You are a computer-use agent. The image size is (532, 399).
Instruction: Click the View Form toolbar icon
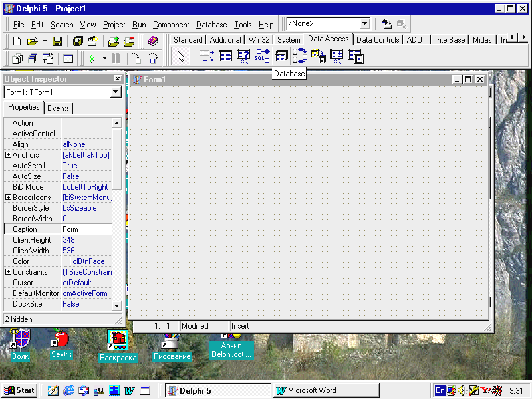pyautogui.click(x=33, y=59)
